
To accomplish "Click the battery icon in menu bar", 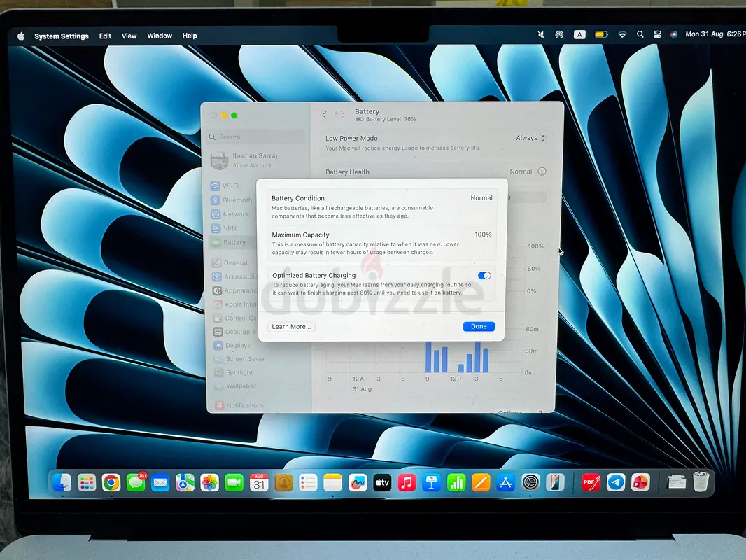I will click(x=601, y=35).
